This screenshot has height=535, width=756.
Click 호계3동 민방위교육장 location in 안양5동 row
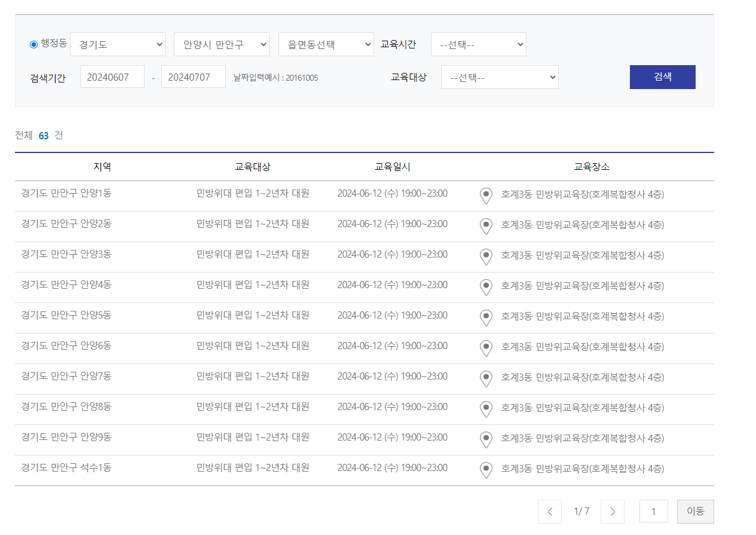(x=583, y=316)
